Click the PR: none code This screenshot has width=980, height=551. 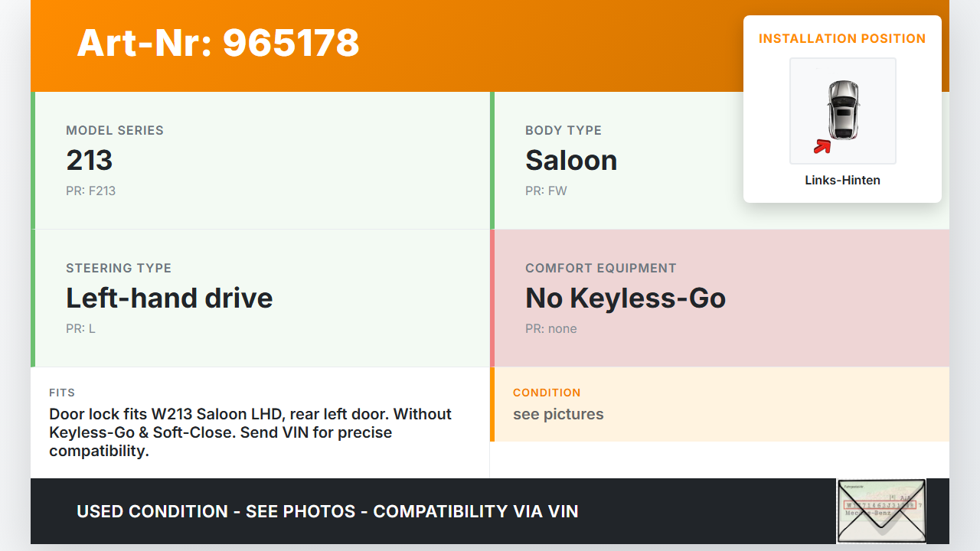[551, 328]
